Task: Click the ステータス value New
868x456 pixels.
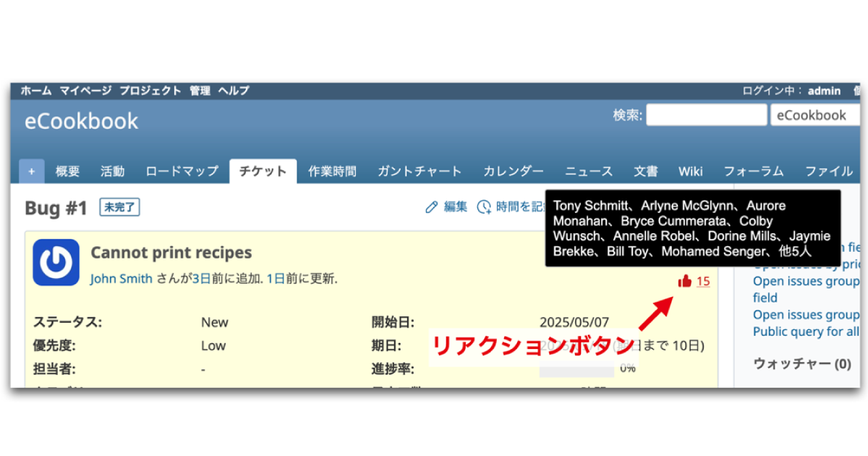Action: click(x=215, y=322)
